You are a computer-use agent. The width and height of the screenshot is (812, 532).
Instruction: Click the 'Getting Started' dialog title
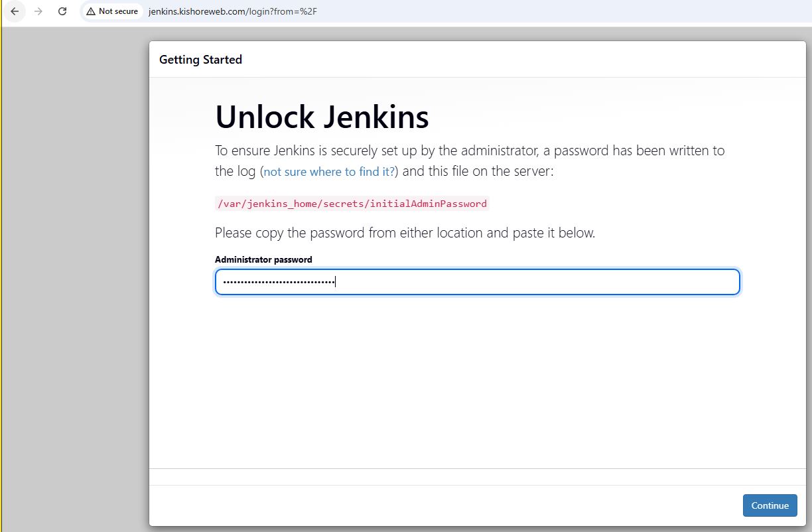pos(200,60)
